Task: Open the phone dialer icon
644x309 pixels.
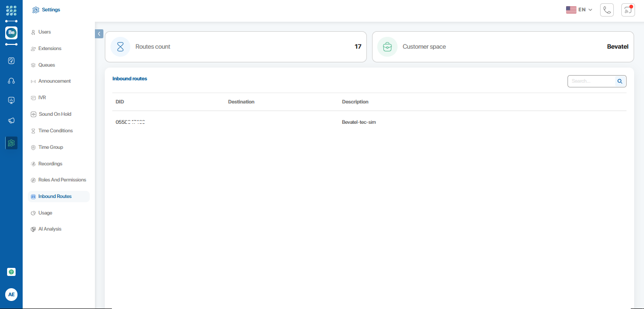Action: pyautogui.click(x=607, y=10)
